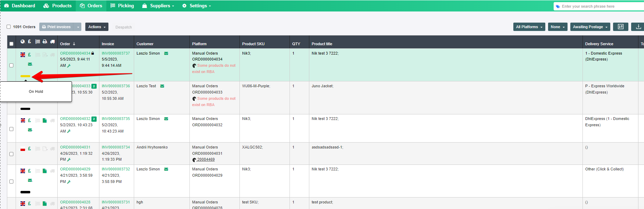Open invoice link INV0000003734

pyautogui.click(x=116, y=147)
